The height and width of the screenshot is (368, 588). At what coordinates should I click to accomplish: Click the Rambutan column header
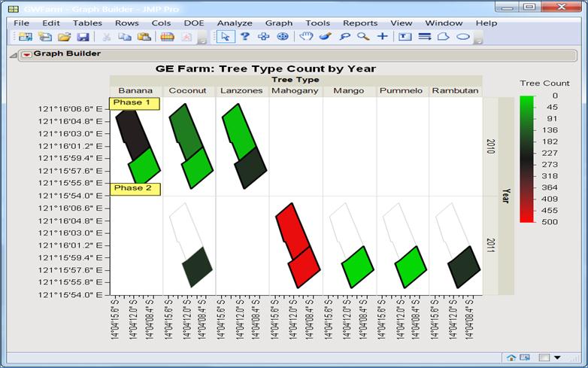point(455,90)
